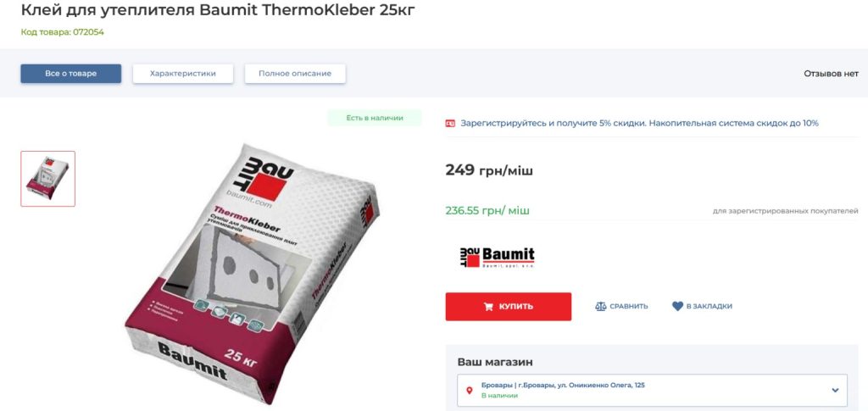Click the red discount badge icon
Screen dimensions: 868x411
(x=450, y=124)
